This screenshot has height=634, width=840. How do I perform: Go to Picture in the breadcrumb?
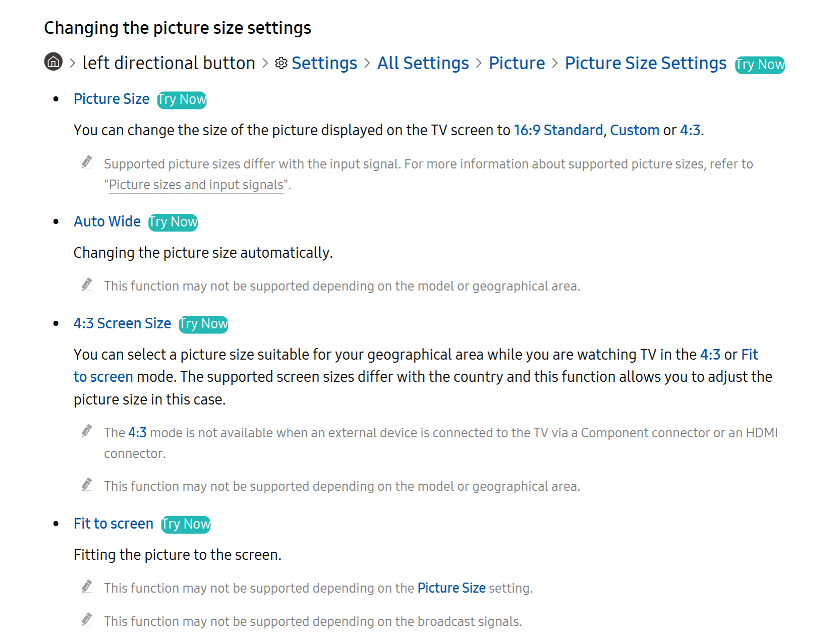(517, 63)
